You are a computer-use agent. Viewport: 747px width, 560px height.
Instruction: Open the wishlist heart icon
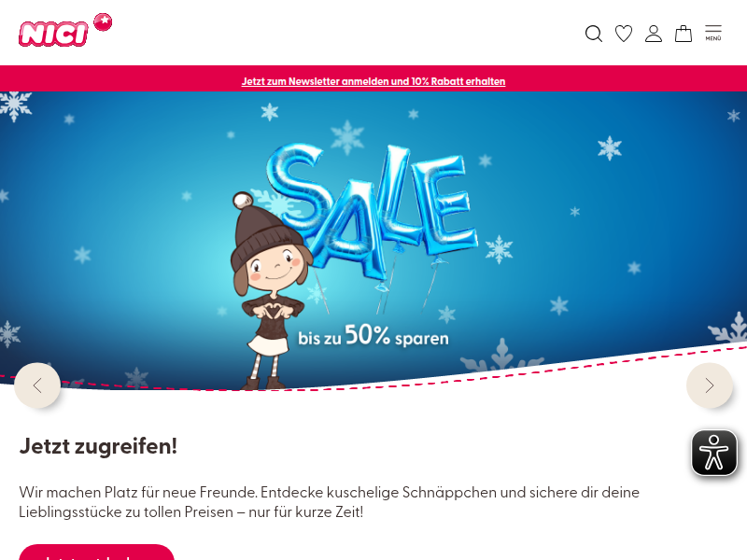(x=624, y=34)
